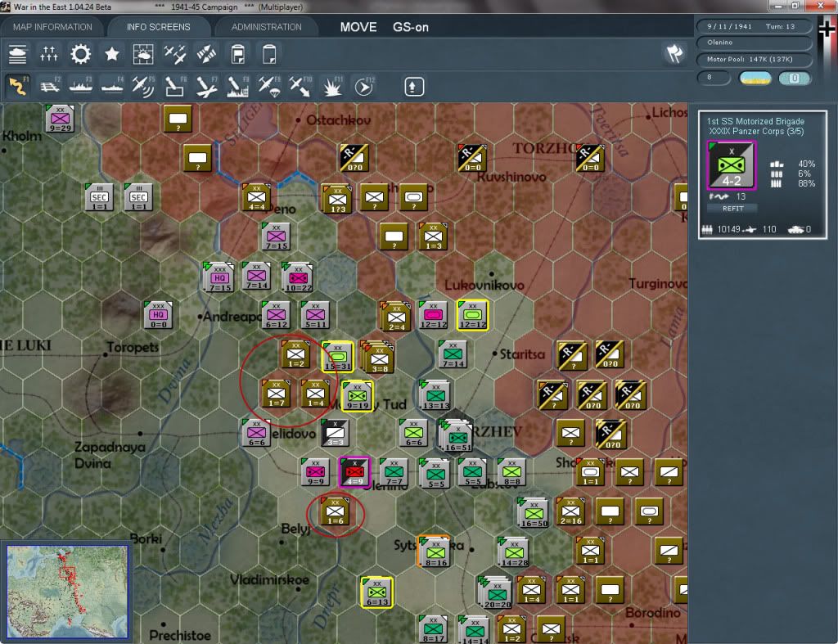Screen dimensions: 838x644
Task: Select the F10 air transfer mode
Action: (300, 87)
